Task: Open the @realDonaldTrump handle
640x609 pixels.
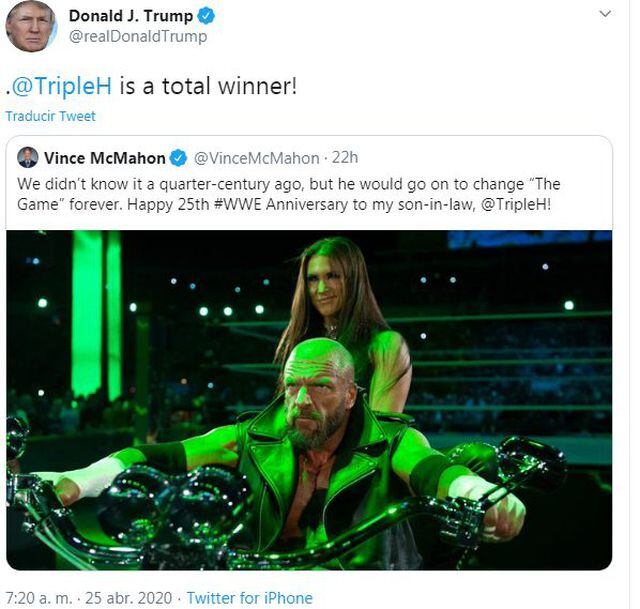Action: [137, 37]
